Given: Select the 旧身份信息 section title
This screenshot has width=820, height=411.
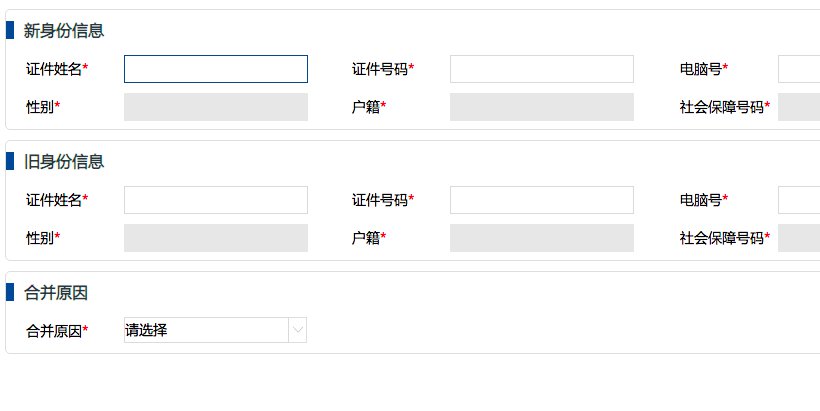Looking at the screenshot, I should (64, 162).
